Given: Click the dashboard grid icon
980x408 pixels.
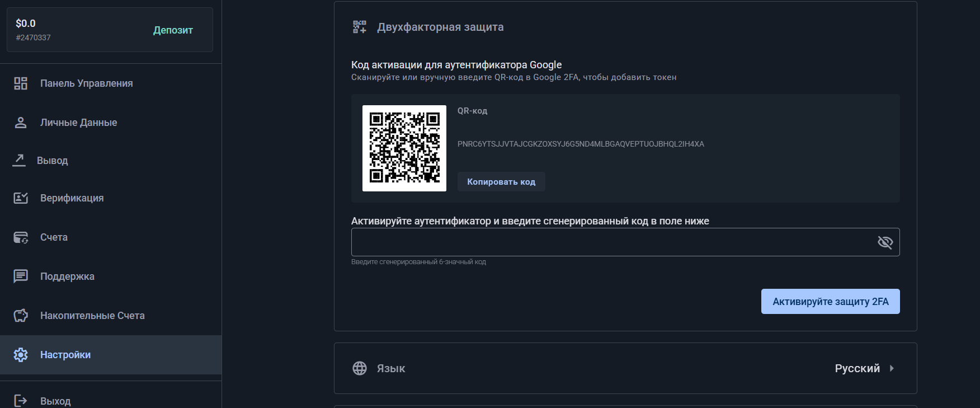Looking at the screenshot, I should [21, 83].
